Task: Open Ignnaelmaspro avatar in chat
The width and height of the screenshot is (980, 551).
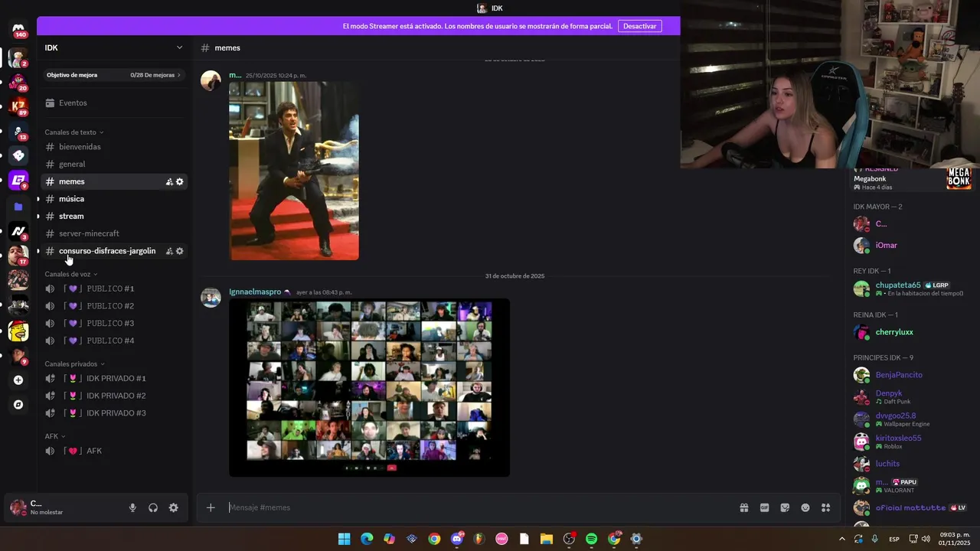Action: click(x=211, y=297)
